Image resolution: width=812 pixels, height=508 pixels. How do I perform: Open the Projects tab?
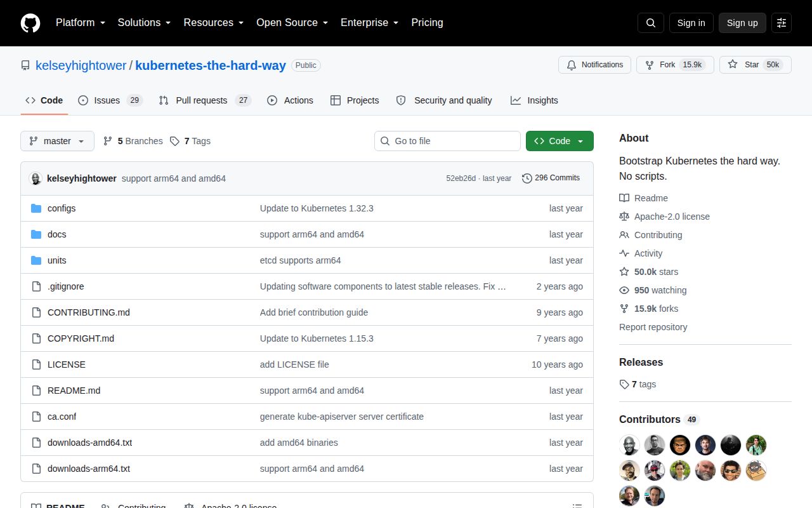(x=355, y=100)
